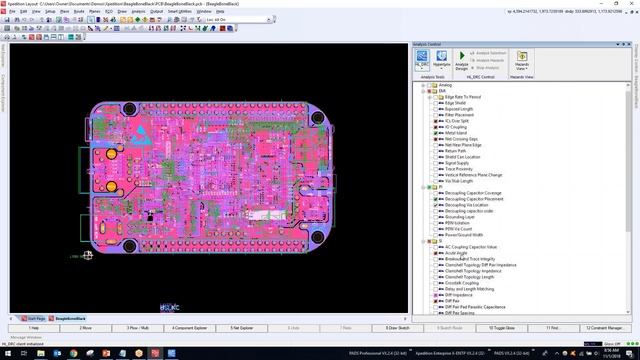Click the 10 Toggle Glow button

[x=502, y=328]
